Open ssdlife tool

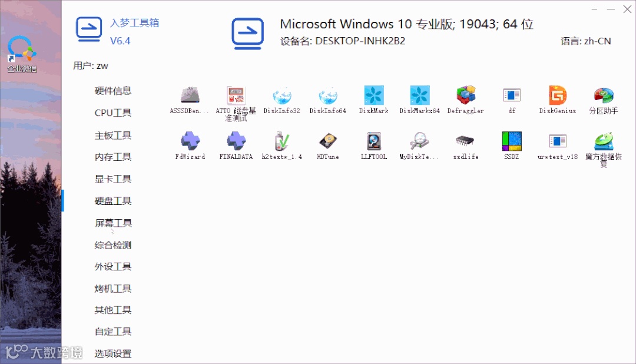click(466, 145)
